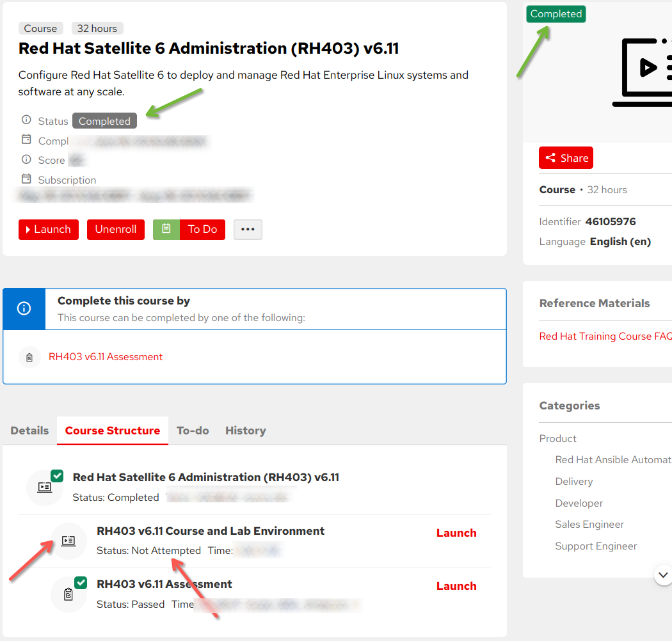
Task: Click the info icon in the Complete this course banner
Action: [x=24, y=308]
